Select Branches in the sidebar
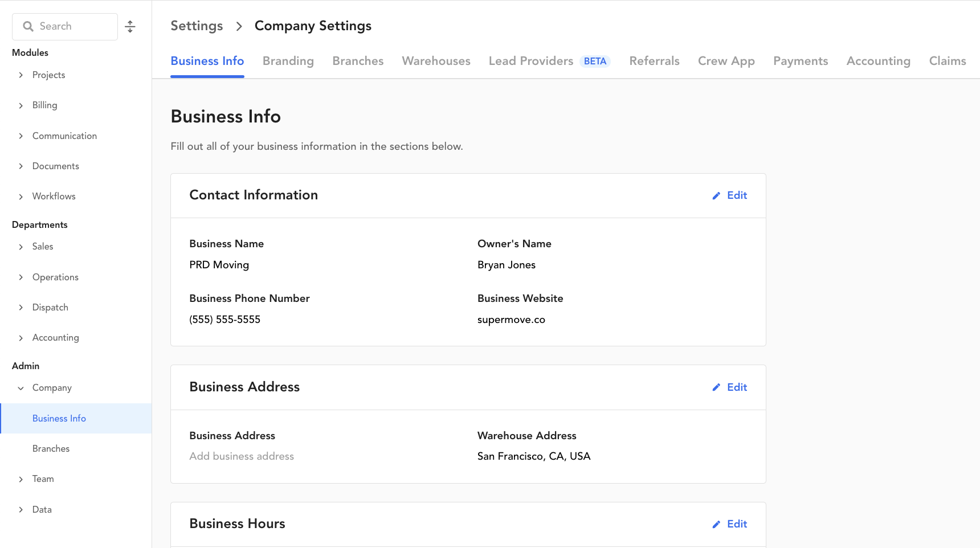The image size is (980, 548). tap(51, 449)
